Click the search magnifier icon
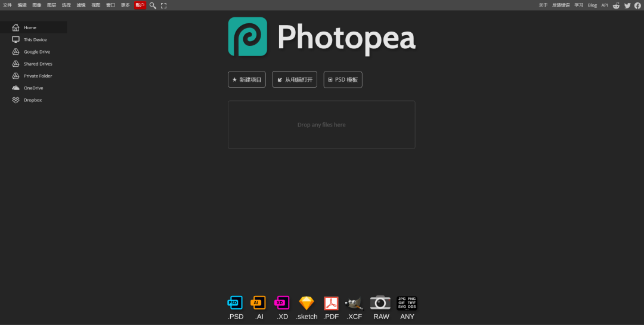Image resolution: width=644 pixels, height=325 pixels. tap(153, 5)
